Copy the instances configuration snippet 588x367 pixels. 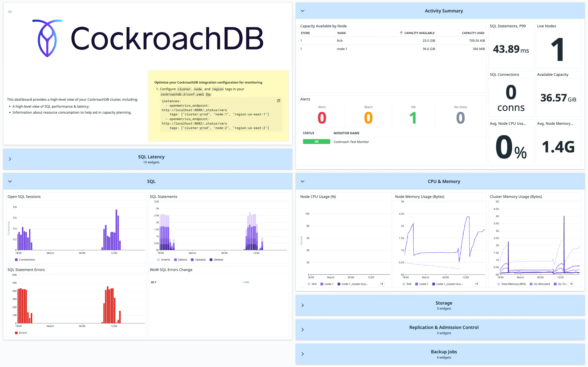pyautogui.click(x=278, y=101)
